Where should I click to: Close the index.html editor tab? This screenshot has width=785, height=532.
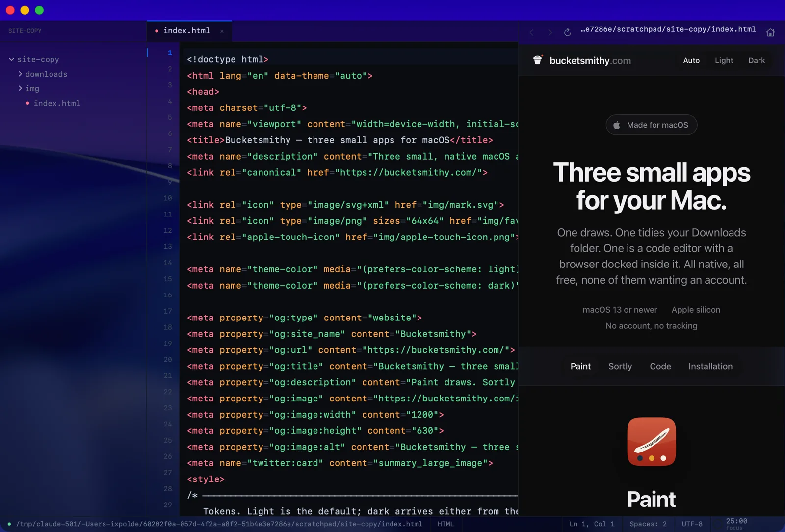tap(222, 31)
